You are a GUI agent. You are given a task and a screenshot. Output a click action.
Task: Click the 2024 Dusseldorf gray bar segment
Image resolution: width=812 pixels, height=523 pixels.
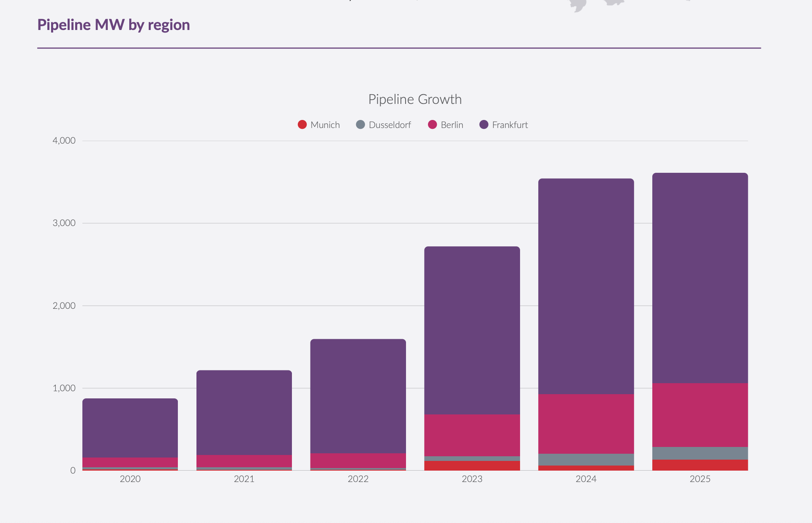[x=586, y=460]
